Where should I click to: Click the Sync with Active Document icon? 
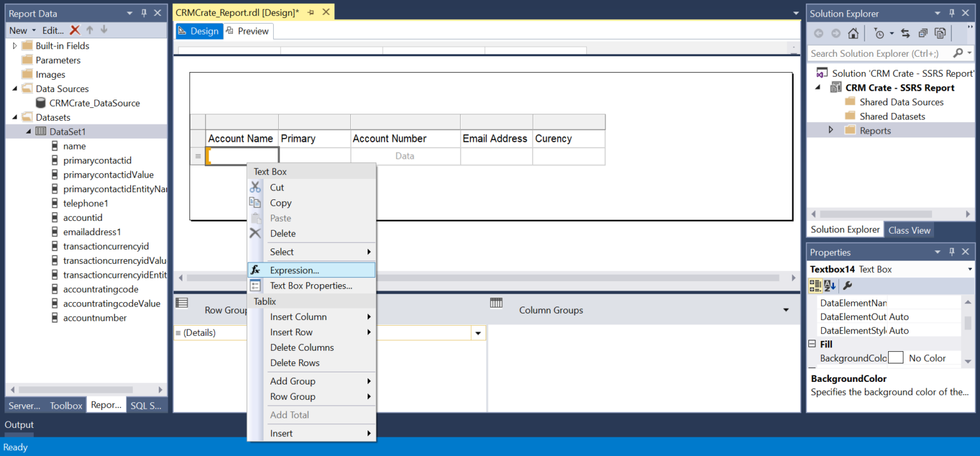(x=905, y=33)
